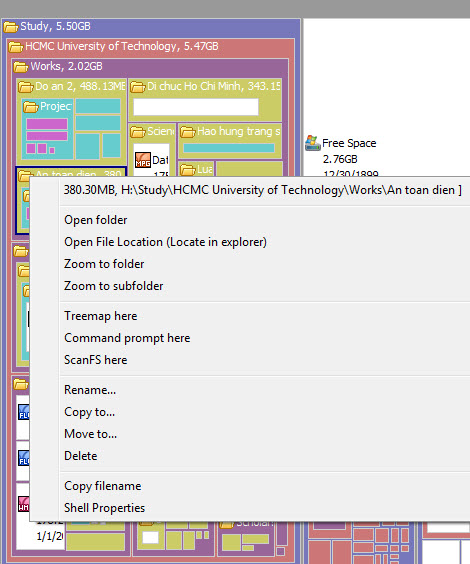
Task: Choose Zoom to folder
Action: coord(104,264)
